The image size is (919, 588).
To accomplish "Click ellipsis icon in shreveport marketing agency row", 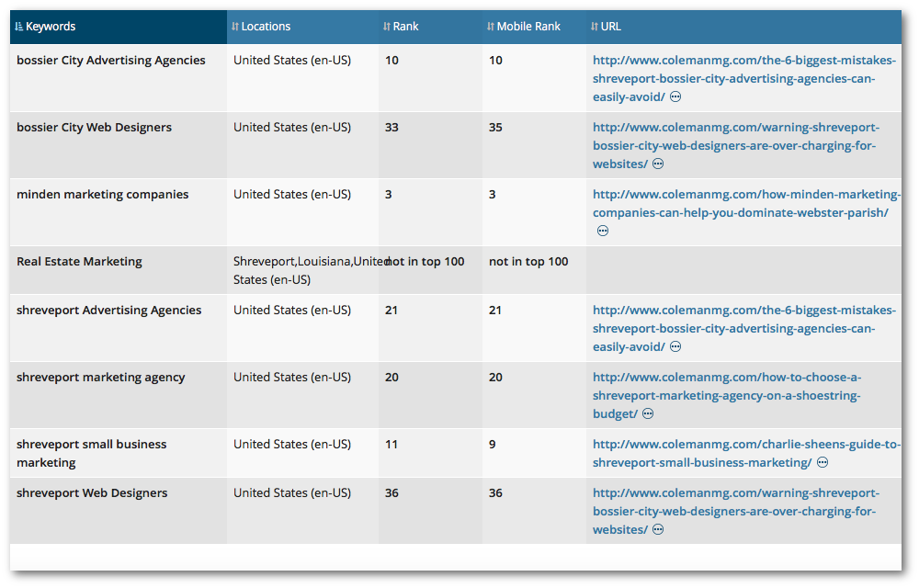I will [648, 414].
